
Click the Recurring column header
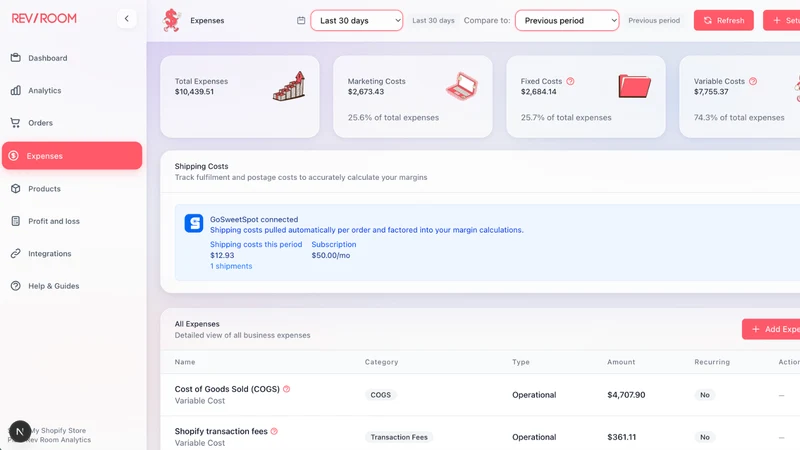pos(712,362)
